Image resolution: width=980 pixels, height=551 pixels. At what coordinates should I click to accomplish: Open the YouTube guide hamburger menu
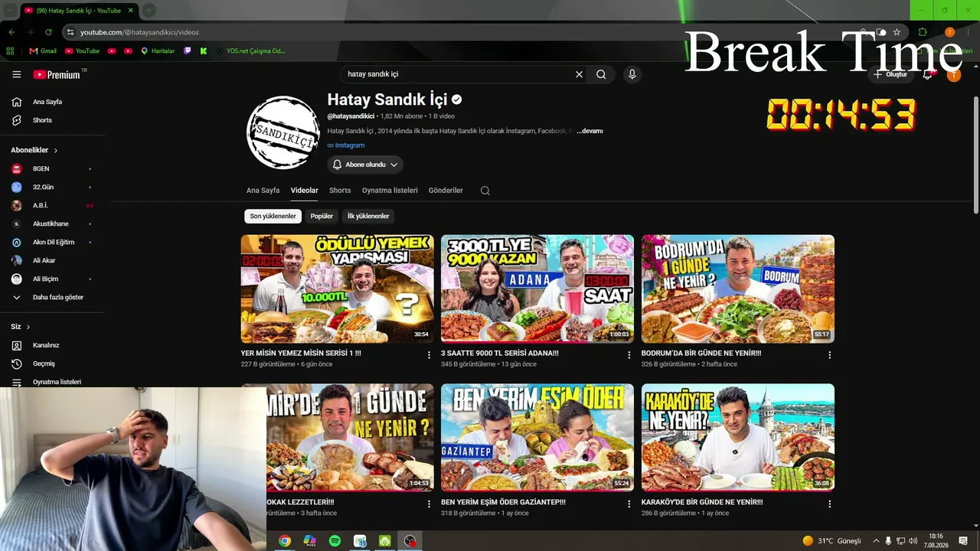coord(16,74)
